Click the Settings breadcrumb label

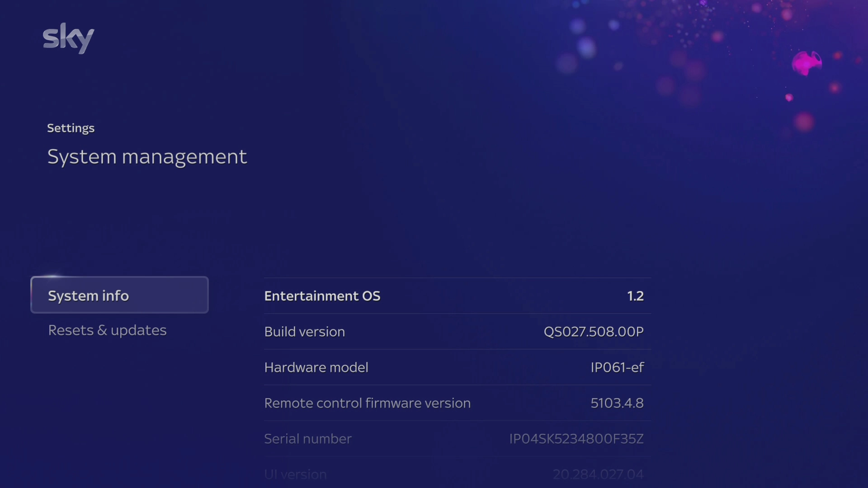point(71,128)
